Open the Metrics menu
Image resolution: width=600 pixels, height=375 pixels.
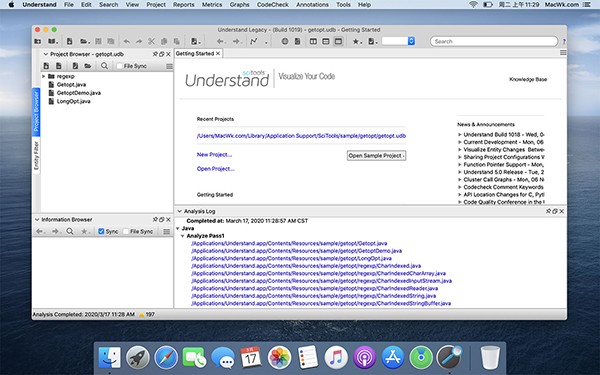pyautogui.click(x=212, y=5)
